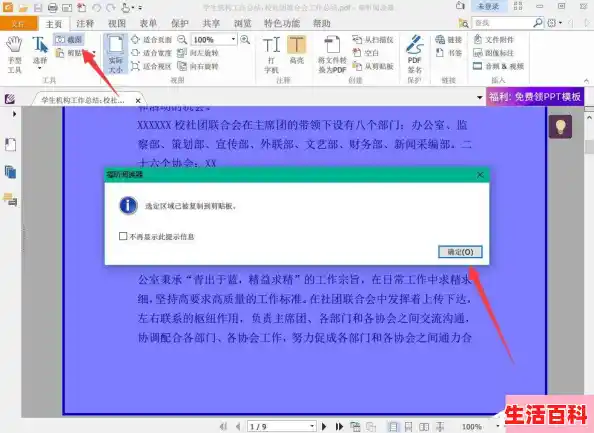Viewport: 594px width, 433px height.
Task: Open the document tab list dropdown arrow
Action: pyautogui.click(x=480, y=97)
